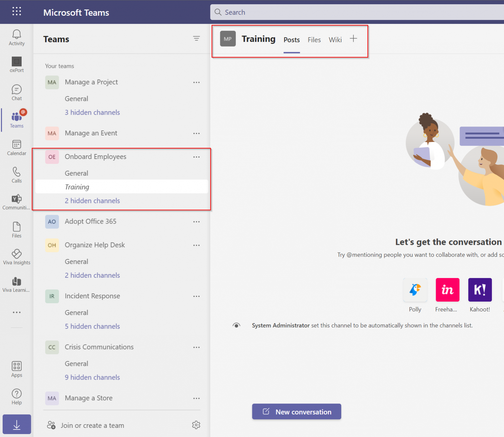Launch the Polly app
Viewport: 504px width, 437px height.
tap(415, 290)
